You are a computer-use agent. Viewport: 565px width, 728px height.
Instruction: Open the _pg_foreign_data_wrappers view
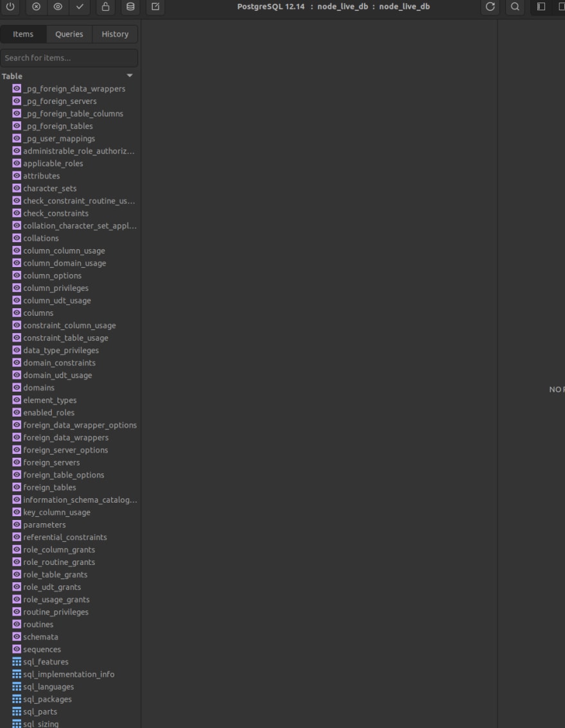74,89
